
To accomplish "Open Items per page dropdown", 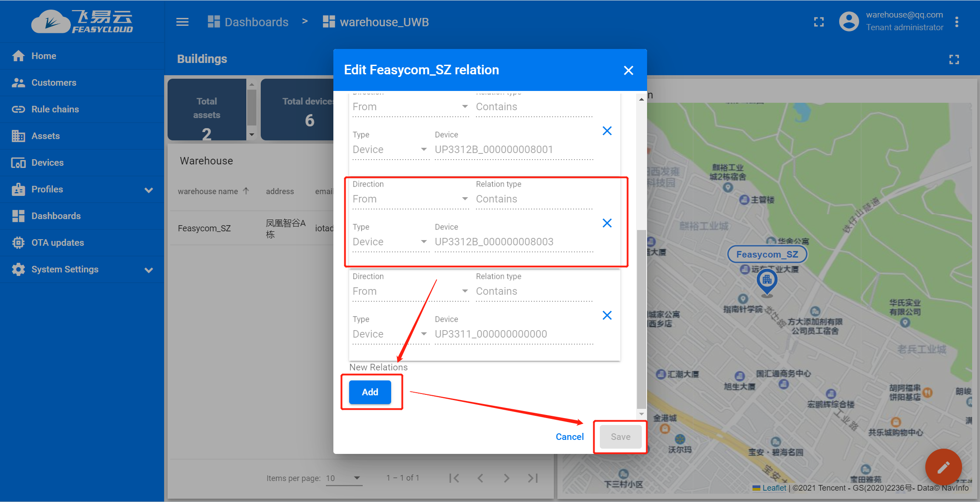I will [x=344, y=478].
